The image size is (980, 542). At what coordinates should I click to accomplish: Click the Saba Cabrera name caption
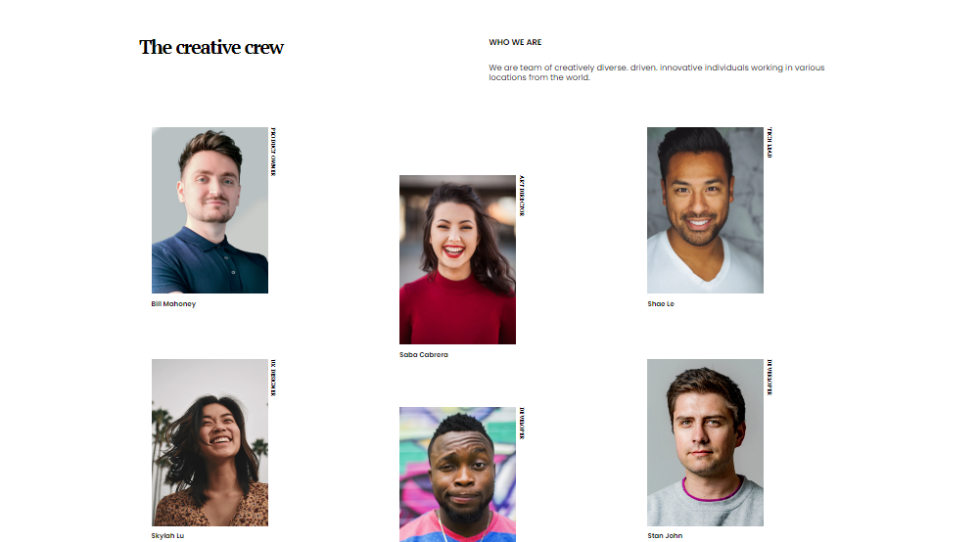(x=424, y=355)
